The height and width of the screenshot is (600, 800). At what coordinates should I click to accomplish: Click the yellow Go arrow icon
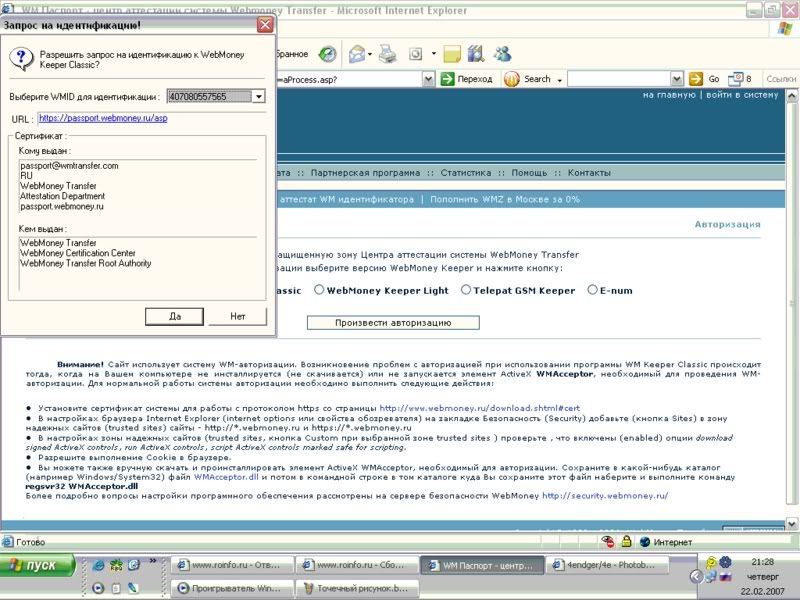point(695,79)
